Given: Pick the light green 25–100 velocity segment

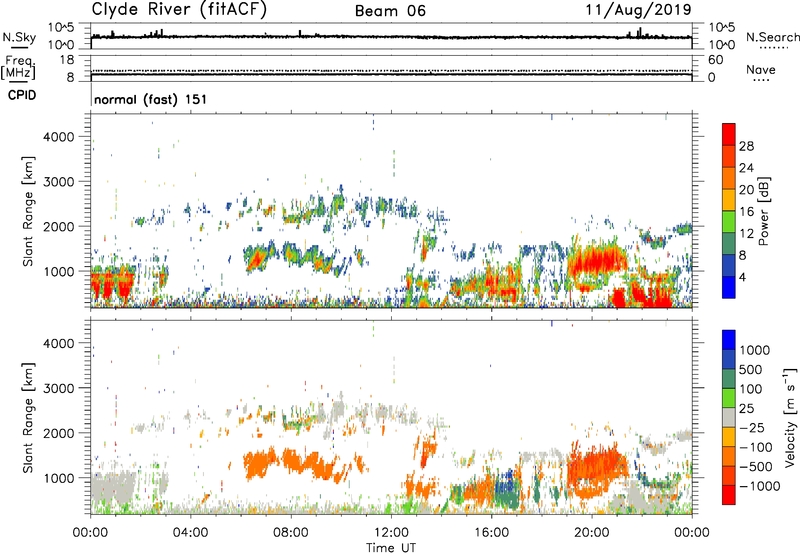Looking at the screenshot, I should click(729, 398).
